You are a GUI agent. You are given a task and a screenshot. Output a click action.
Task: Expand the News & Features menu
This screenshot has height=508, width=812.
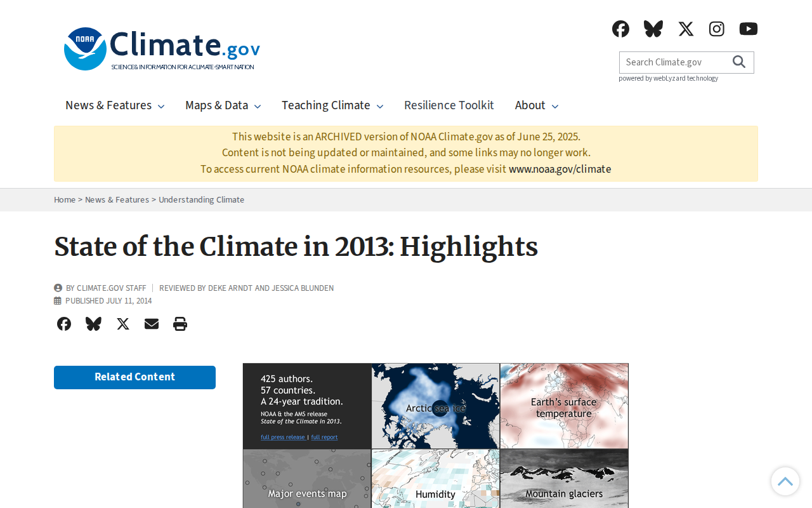pos(115,105)
